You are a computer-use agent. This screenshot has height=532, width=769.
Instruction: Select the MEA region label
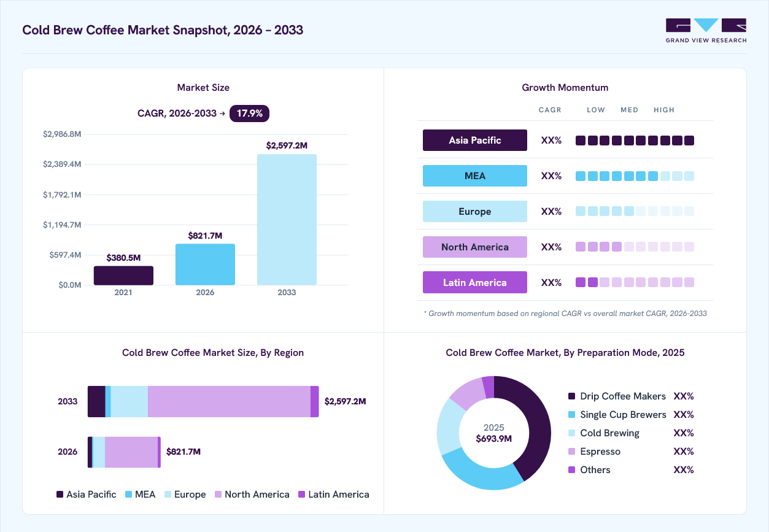coord(475,175)
